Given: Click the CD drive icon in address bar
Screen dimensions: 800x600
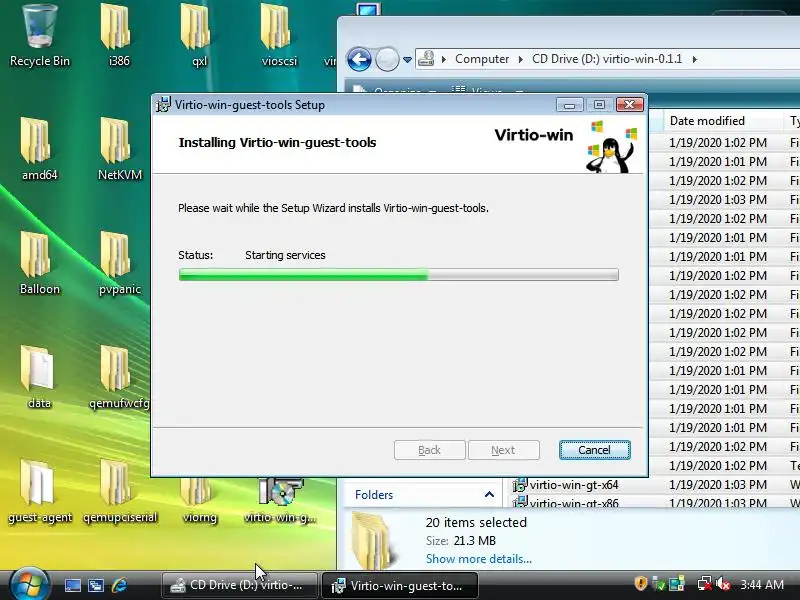Looking at the screenshot, I should pyautogui.click(x=426, y=59).
